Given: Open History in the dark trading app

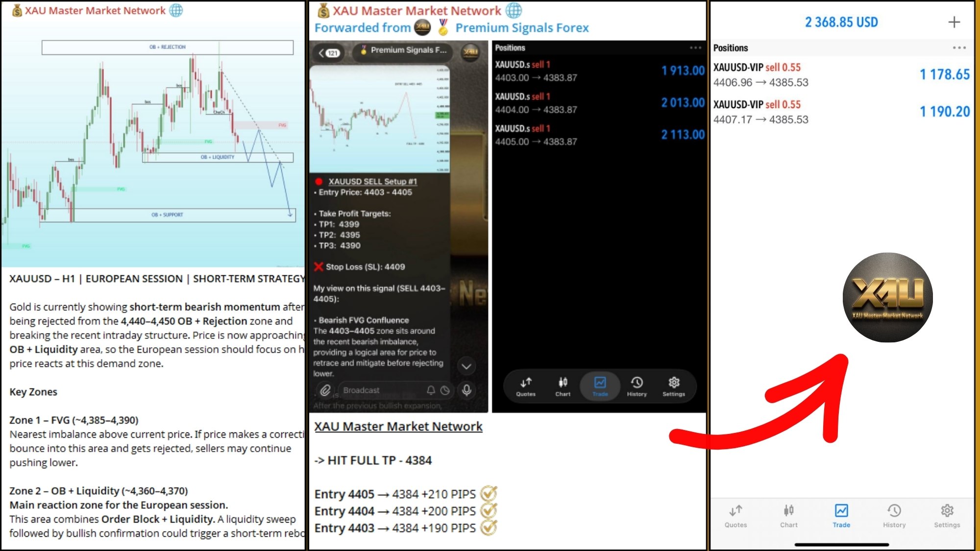Looking at the screenshot, I should (x=637, y=386).
